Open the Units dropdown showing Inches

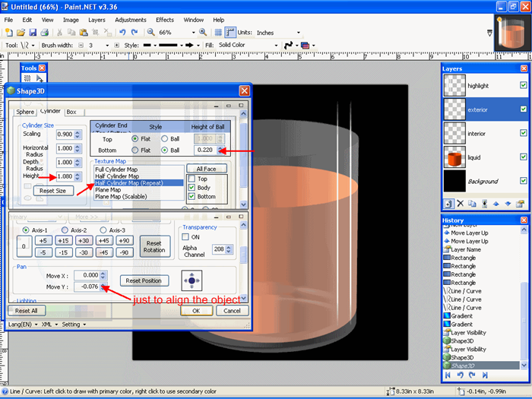click(298, 33)
